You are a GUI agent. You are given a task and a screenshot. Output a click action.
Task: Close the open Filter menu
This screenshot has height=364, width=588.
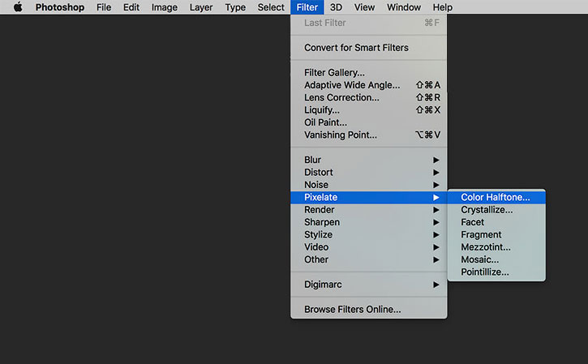click(x=307, y=7)
